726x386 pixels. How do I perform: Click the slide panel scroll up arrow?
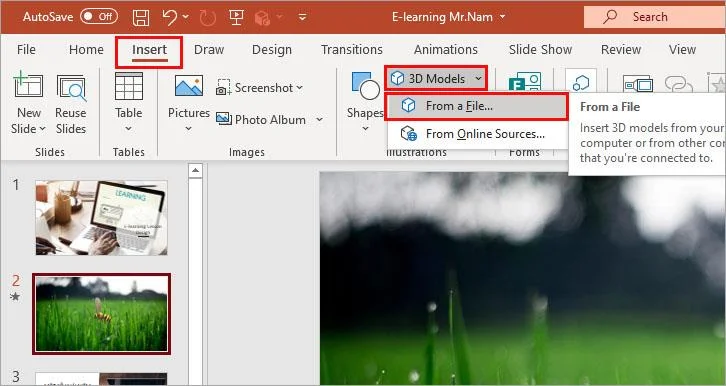(x=195, y=171)
